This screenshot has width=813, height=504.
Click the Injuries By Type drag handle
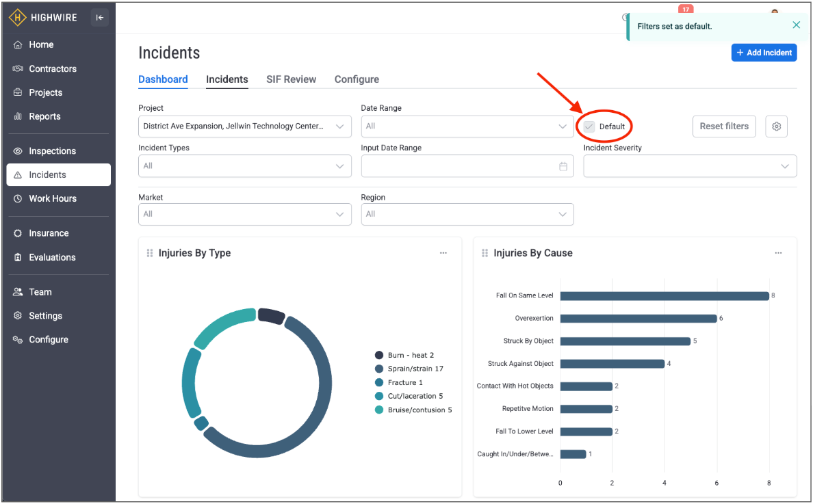tap(150, 253)
